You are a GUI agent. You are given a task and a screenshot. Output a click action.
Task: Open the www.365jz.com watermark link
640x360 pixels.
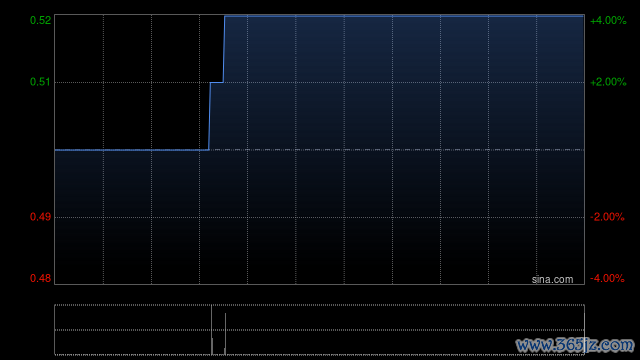(575, 345)
